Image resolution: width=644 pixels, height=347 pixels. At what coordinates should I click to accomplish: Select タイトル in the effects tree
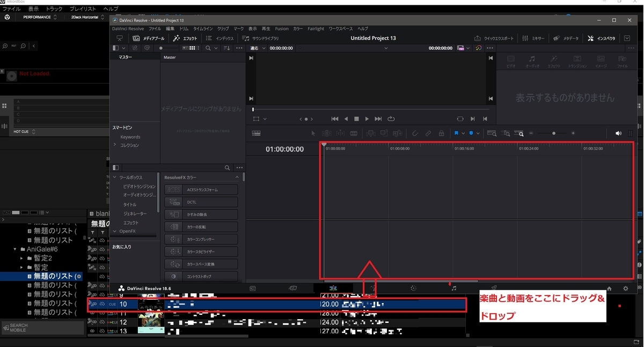(x=130, y=204)
